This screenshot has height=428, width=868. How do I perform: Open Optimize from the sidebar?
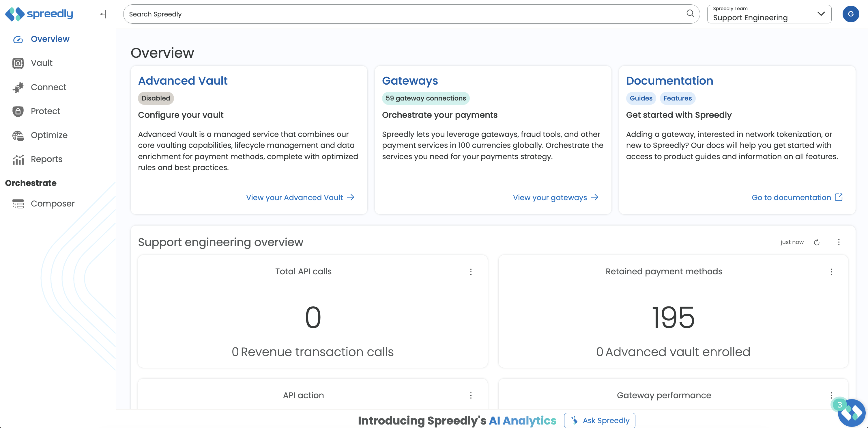pos(49,135)
